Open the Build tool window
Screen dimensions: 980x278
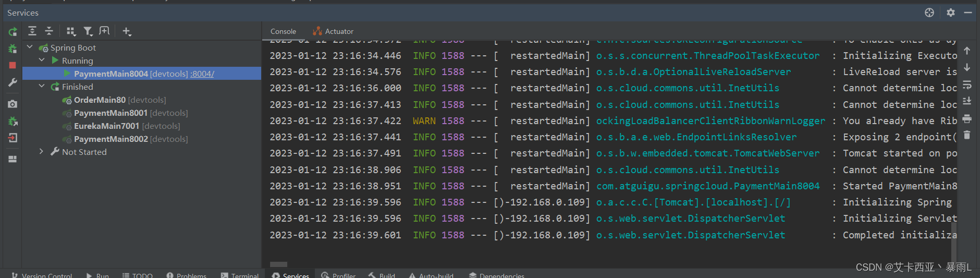382,275
